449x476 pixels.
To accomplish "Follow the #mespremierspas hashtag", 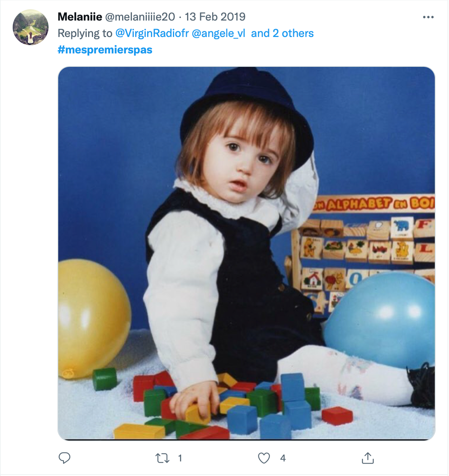I will (105, 50).
